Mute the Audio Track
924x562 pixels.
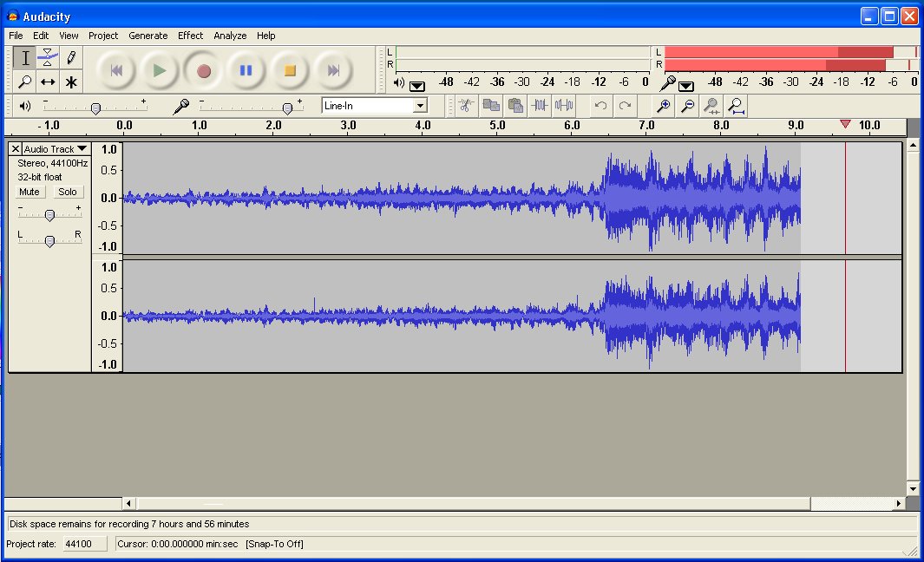29,192
